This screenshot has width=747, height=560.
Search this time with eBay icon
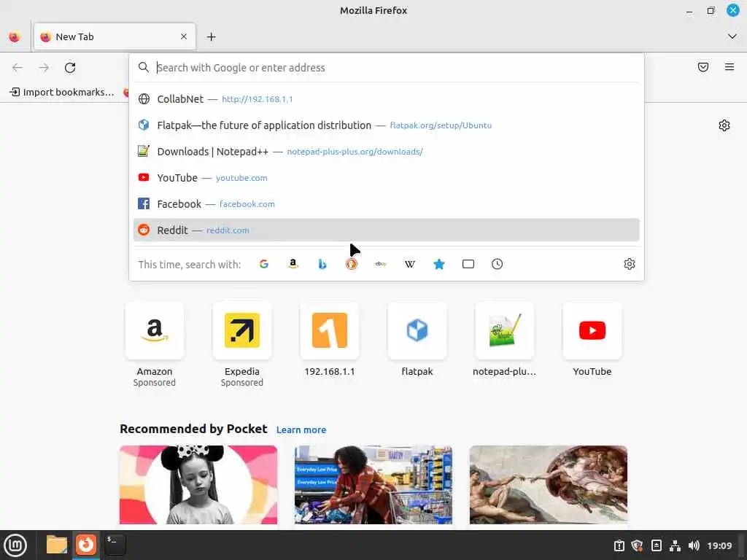tap(381, 264)
